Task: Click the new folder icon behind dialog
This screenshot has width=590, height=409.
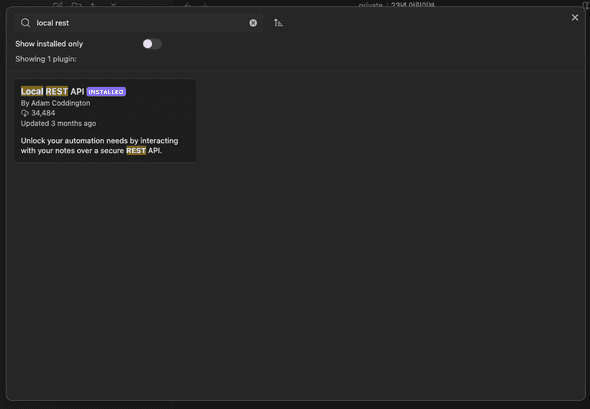Action: [x=76, y=5]
